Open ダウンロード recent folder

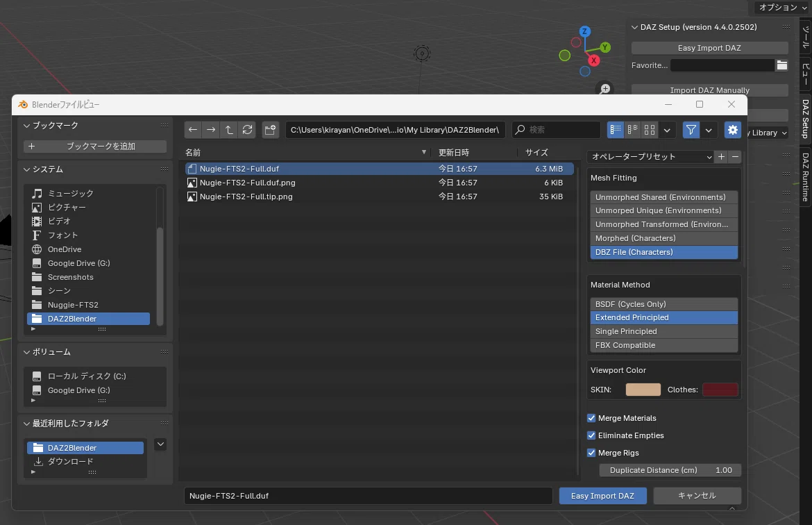point(85,461)
